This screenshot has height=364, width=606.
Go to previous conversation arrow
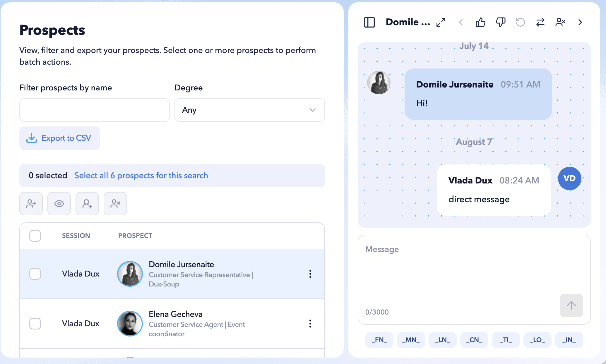(x=461, y=22)
